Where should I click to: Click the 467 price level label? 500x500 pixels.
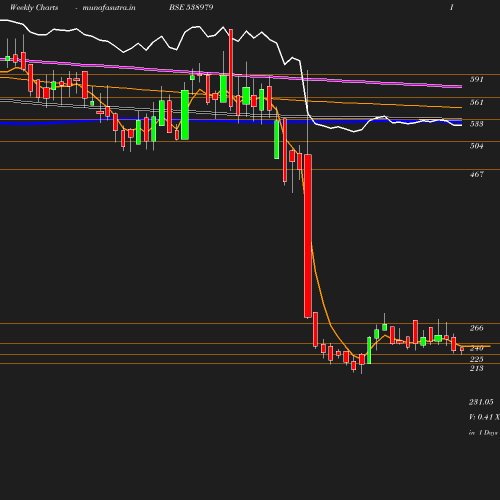tap(477, 174)
